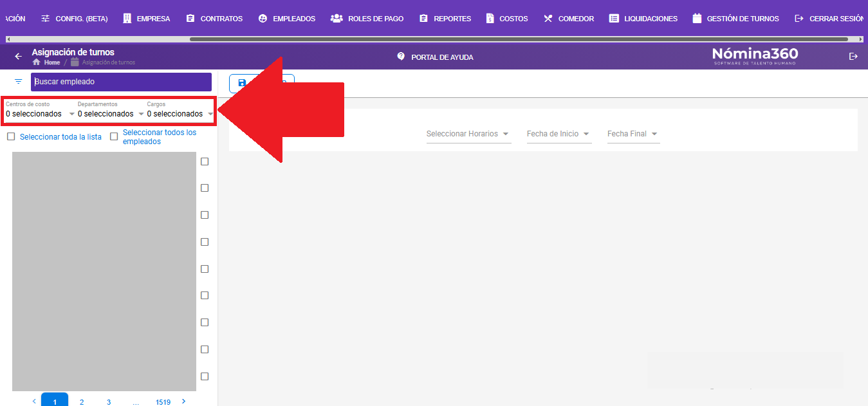Click the filter list icon beside the search
The height and width of the screenshot is (406, 868).
coord(18,82)
